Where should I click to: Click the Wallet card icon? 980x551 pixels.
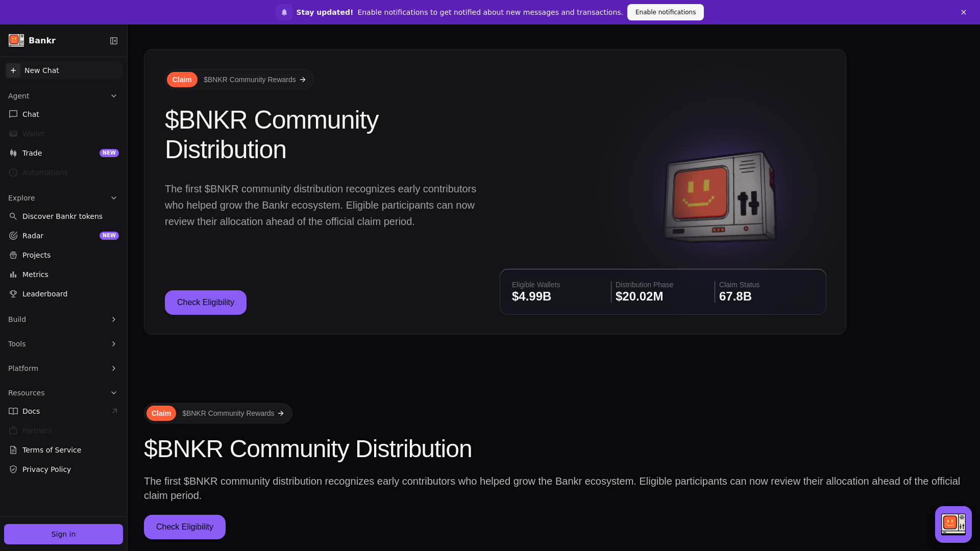pyautogui.click(x=13, y=134)
